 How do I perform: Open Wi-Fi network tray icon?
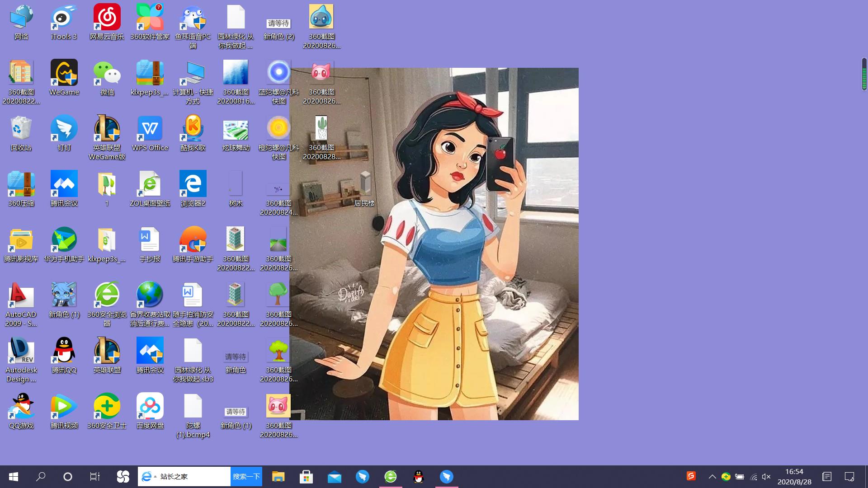753,477
